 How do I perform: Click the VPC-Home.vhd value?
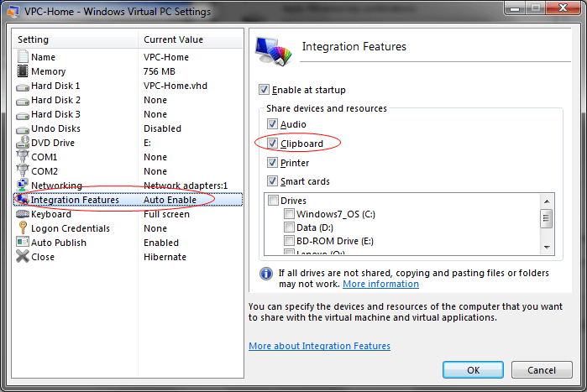click(176, 86)
